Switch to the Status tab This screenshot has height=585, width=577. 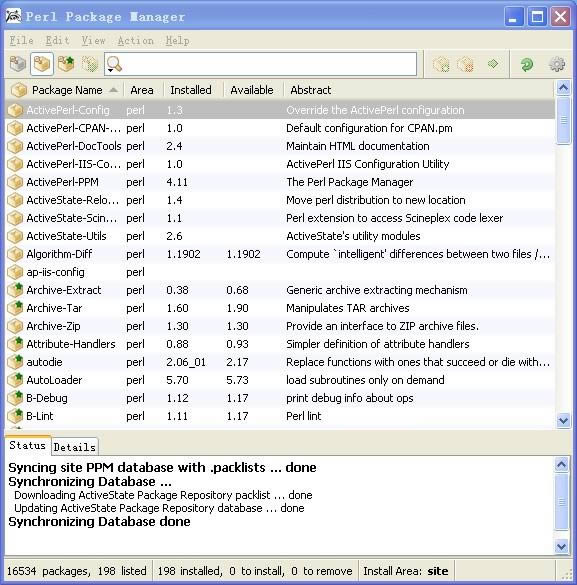coord(28,445)
